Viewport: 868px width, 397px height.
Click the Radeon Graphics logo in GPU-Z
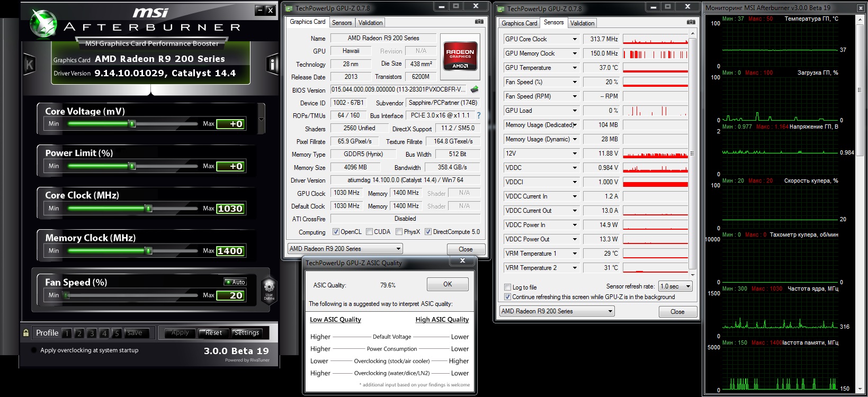pos(460,56)
